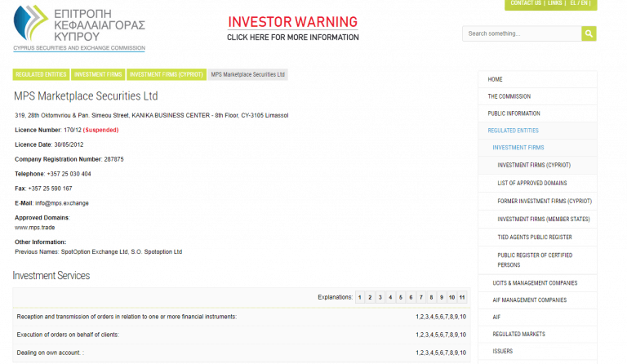Click explanation number 3 button

(x=380, y=298)
